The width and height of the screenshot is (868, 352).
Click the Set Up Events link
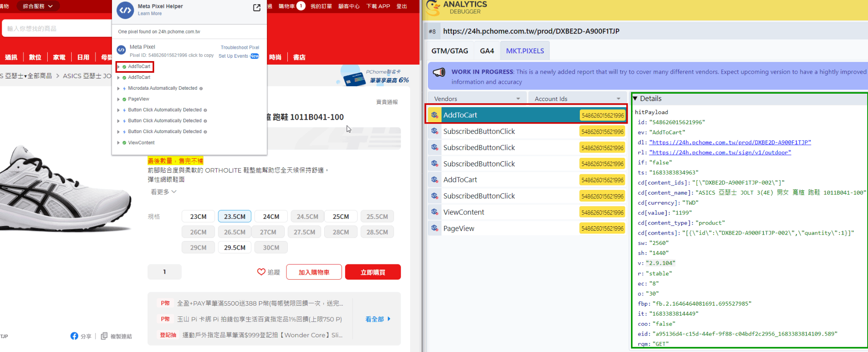click(233, 56)
